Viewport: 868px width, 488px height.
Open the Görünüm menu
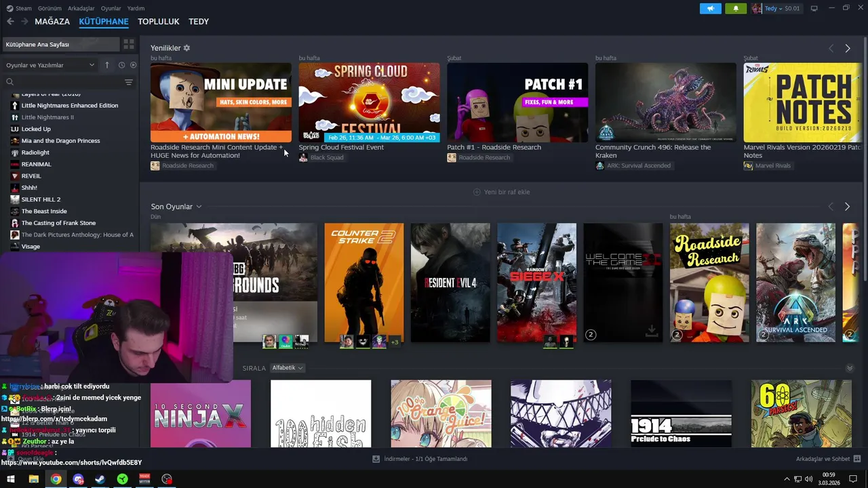coord(50,8)
